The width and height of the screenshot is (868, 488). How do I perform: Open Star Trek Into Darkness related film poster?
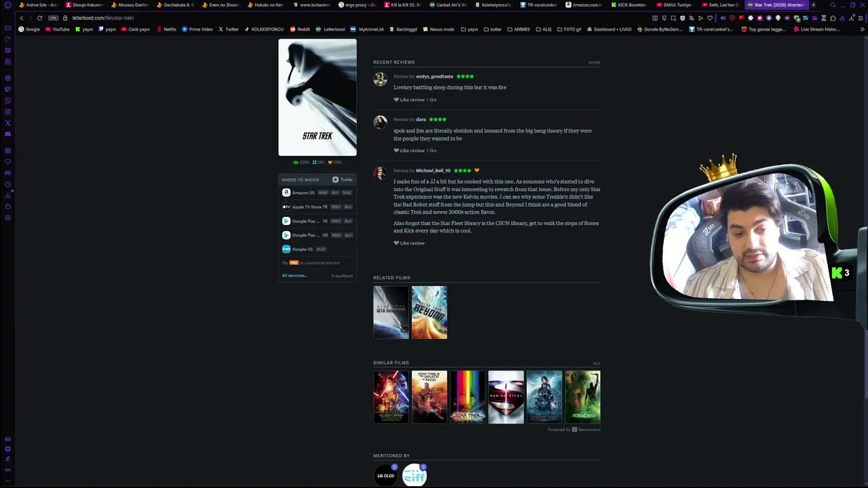[391, 312]
